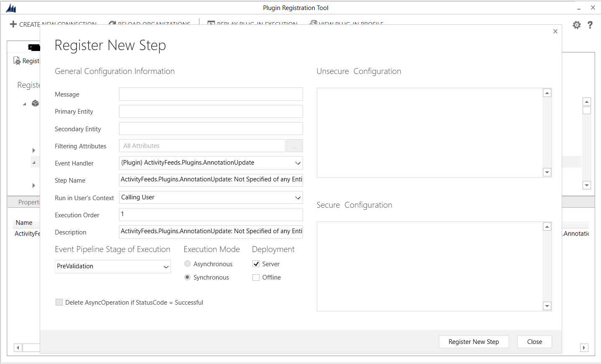The width and height of the screenshot is (601, 364).
Task: Click inside the Message input field
Action: (211, 94)
